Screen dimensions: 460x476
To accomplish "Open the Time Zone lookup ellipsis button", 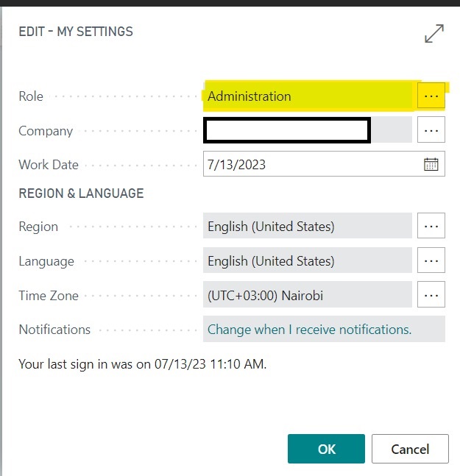I will pos(431,294).
